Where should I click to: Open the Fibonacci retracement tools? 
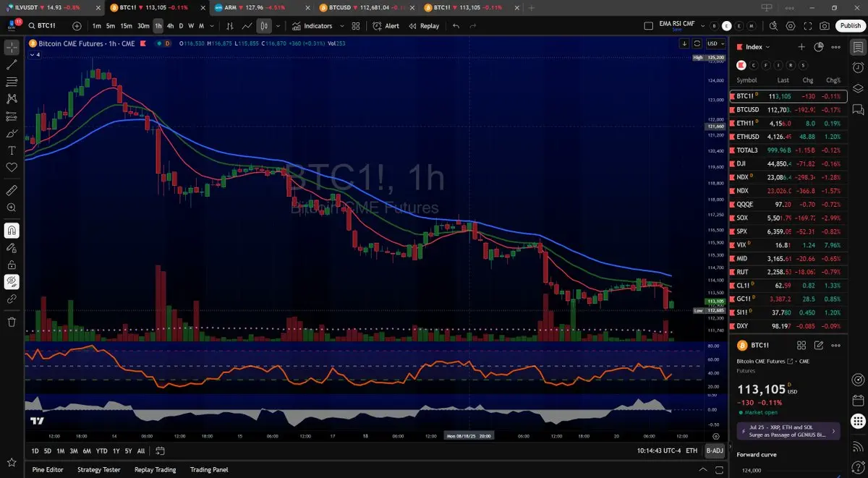click(12, 82)
